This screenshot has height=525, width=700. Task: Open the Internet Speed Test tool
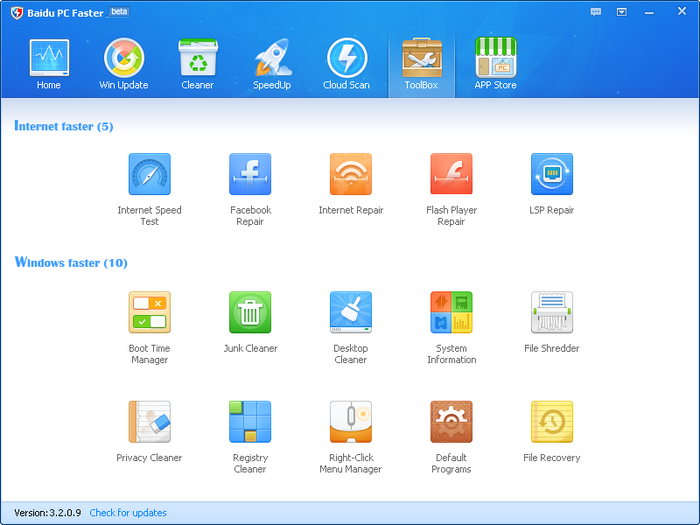(150, 174)
